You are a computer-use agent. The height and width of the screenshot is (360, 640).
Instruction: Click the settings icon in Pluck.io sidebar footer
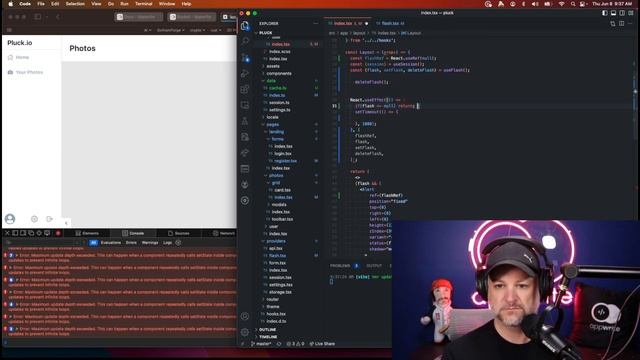[x=34, y=219]
